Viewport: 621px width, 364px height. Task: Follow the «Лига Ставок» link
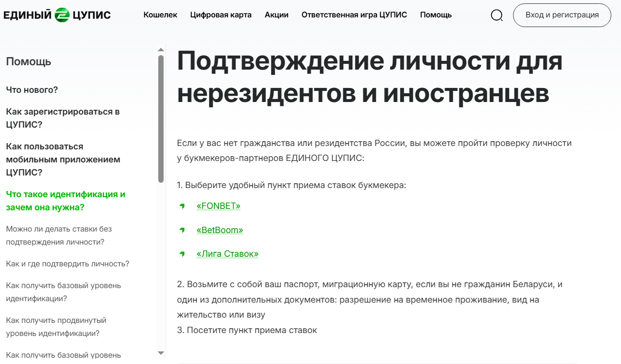tap(227, 254)
